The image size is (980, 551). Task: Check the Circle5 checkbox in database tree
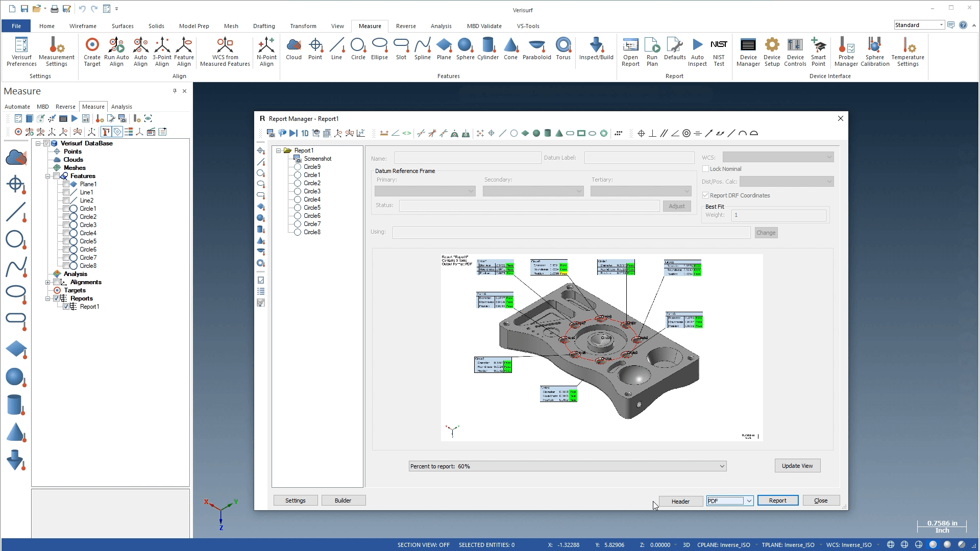pos(66,241)
